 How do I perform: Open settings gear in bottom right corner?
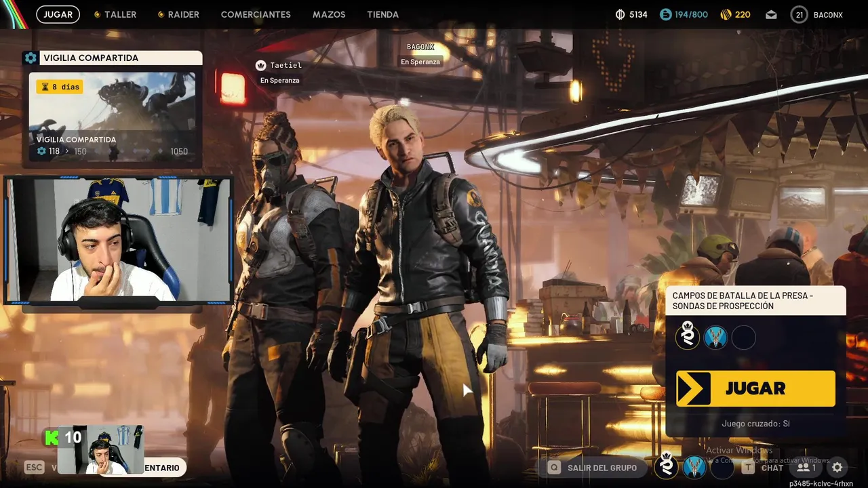click(837, 467)
